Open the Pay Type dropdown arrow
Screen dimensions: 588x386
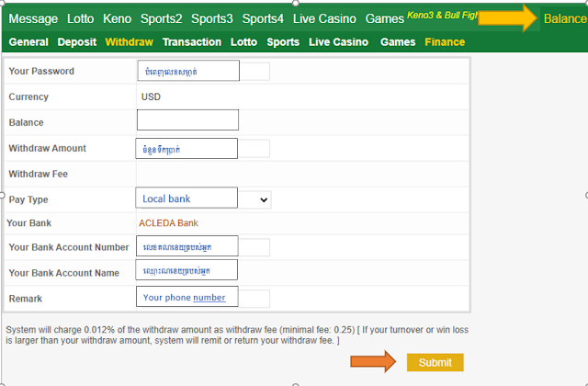click(x=264, y=199)
